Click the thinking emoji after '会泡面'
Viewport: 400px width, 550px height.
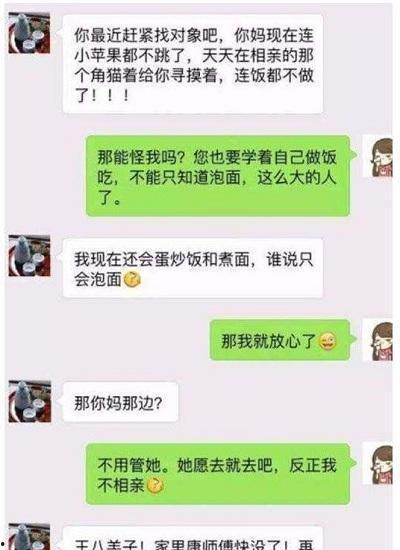133,280
